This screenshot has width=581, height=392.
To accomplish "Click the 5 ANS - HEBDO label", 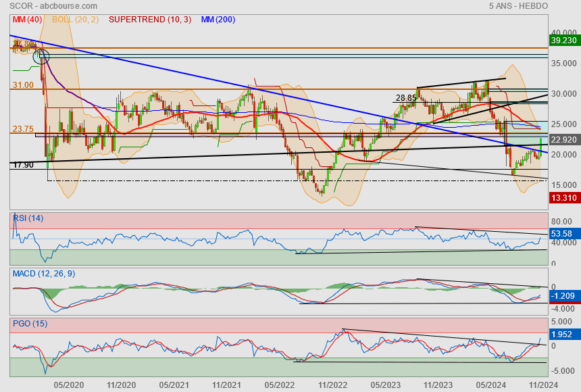I will tap(518, 6).
